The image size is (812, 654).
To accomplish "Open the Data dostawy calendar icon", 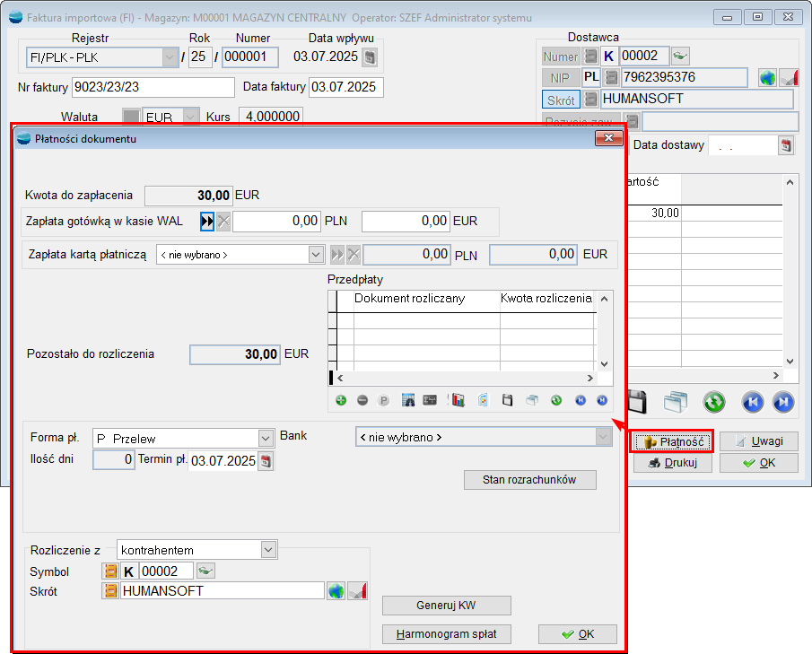I will (x=786, y=145).
